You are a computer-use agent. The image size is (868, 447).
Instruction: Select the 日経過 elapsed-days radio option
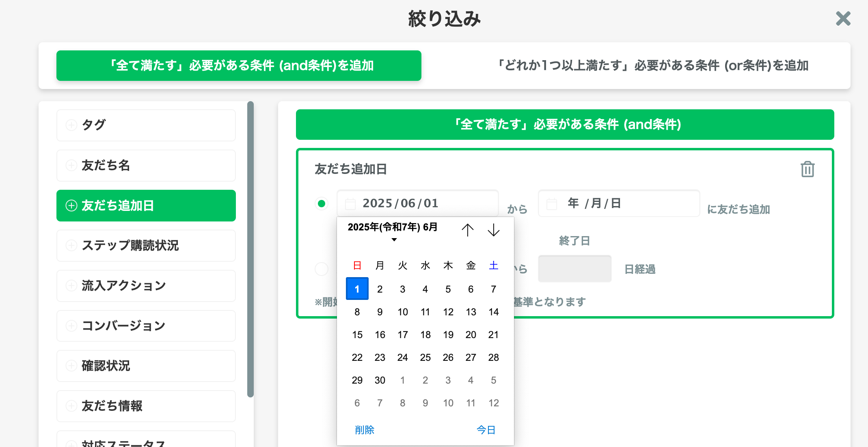(322, 269)
